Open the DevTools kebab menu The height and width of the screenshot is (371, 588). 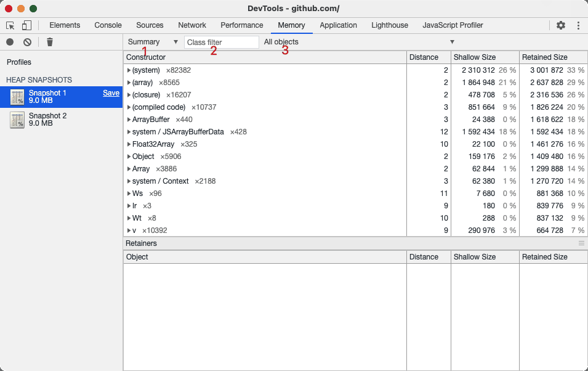click(578, 25)
